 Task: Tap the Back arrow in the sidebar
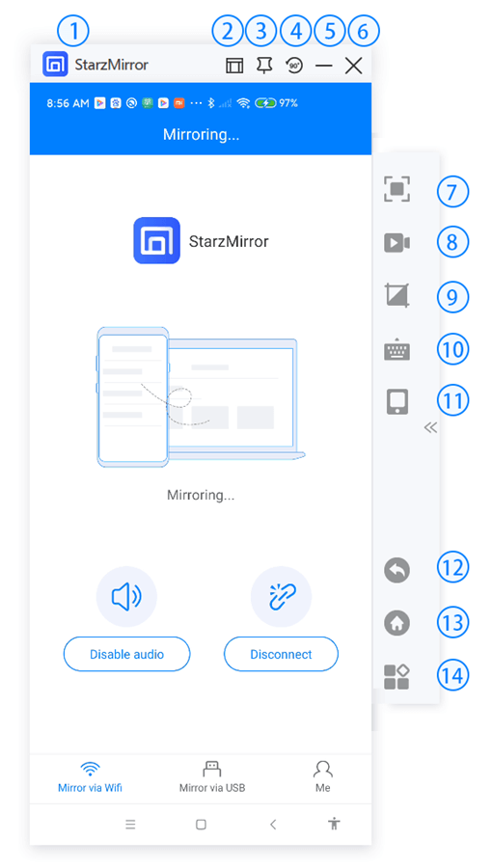point(397,570)
